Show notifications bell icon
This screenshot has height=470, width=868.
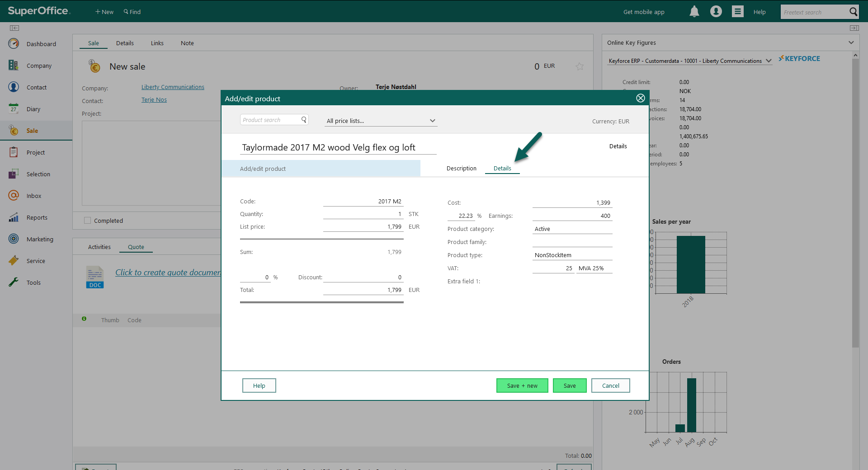tap(694, 12)
